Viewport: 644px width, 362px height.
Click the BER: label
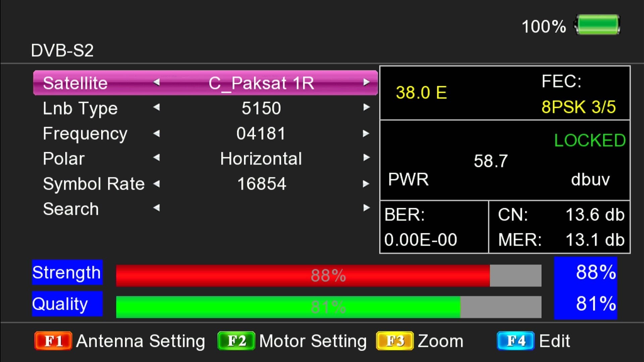coord(405,215)
